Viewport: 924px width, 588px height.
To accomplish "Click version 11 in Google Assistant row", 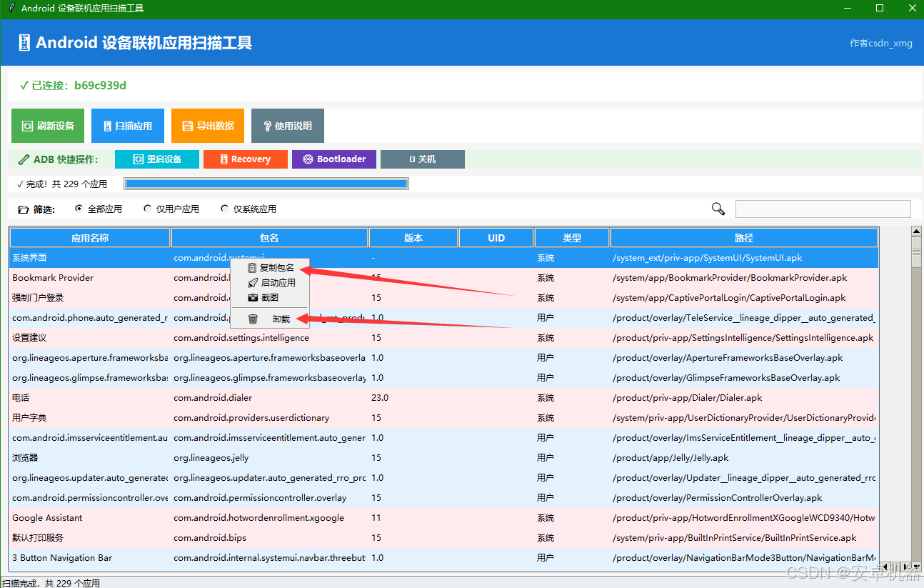I will coord(376,518).
